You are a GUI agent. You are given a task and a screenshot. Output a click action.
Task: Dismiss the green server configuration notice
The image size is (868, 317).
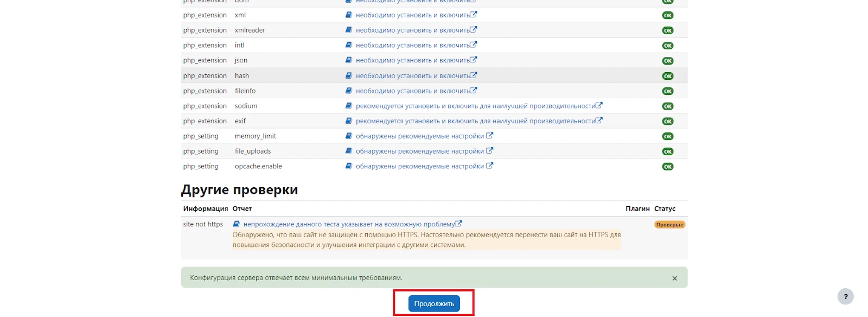click(674, 278)
